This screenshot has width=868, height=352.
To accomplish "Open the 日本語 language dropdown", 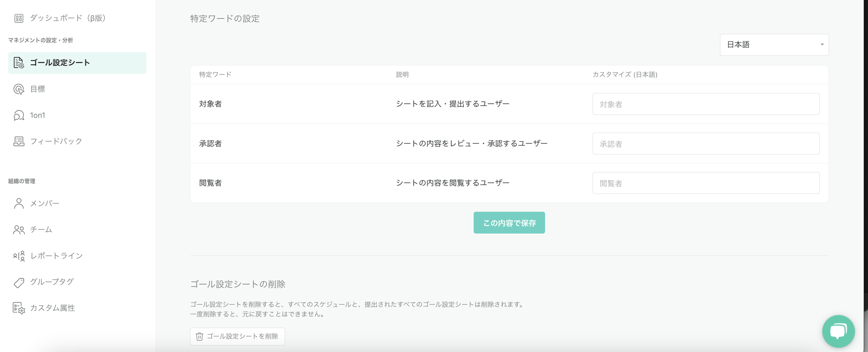I will pos(774,45).
